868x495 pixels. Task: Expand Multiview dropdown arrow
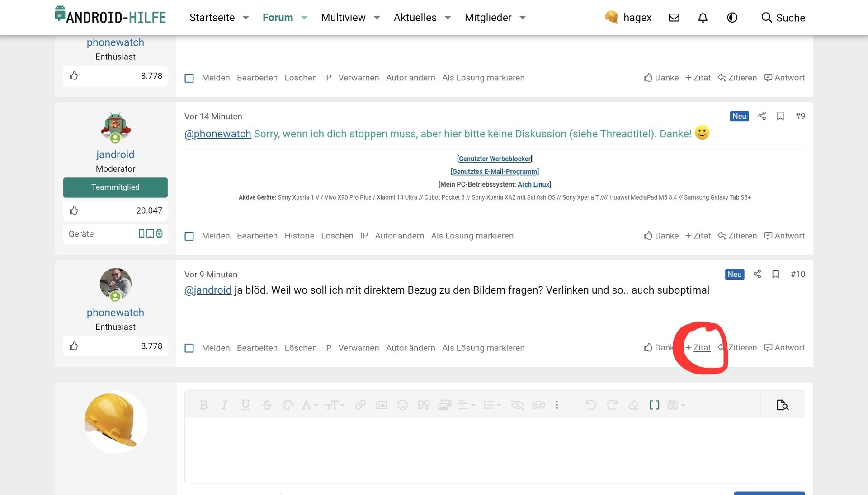(x=377, y=18)
